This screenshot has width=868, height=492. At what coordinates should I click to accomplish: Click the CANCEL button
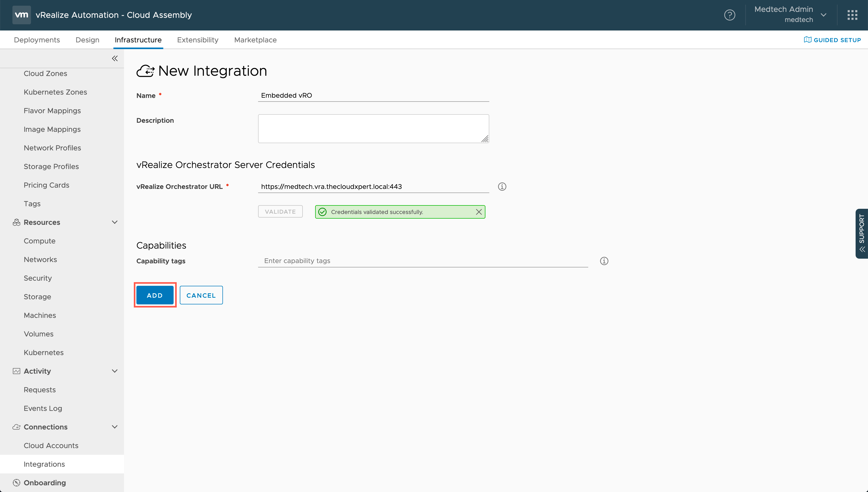pyautogui.click(x=201, y=295)
